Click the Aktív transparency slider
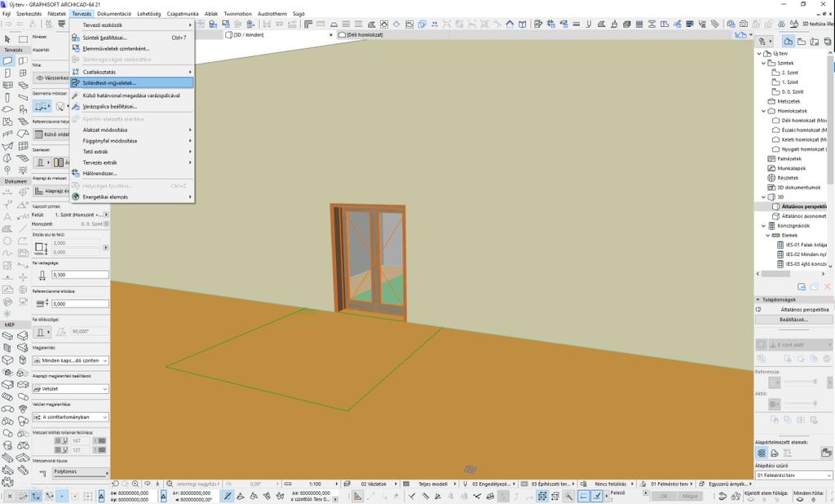The image size is (835, 504). point(801,404)
